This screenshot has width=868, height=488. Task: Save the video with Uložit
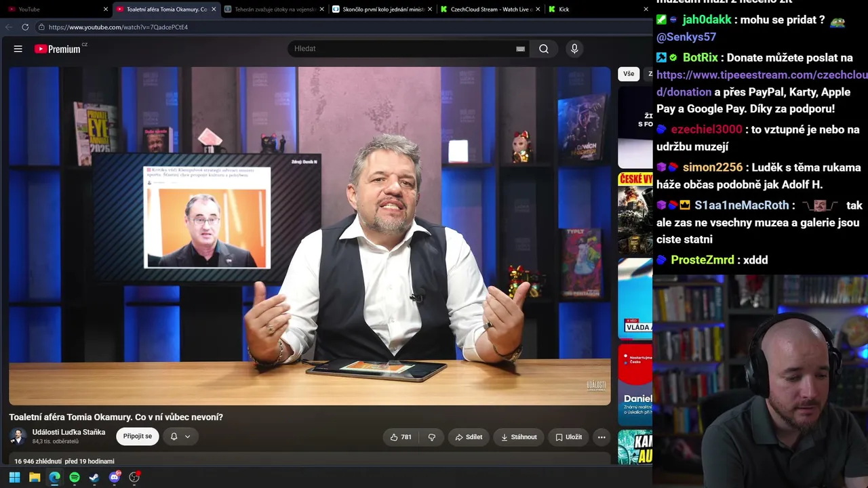click(x=568, y=437)
